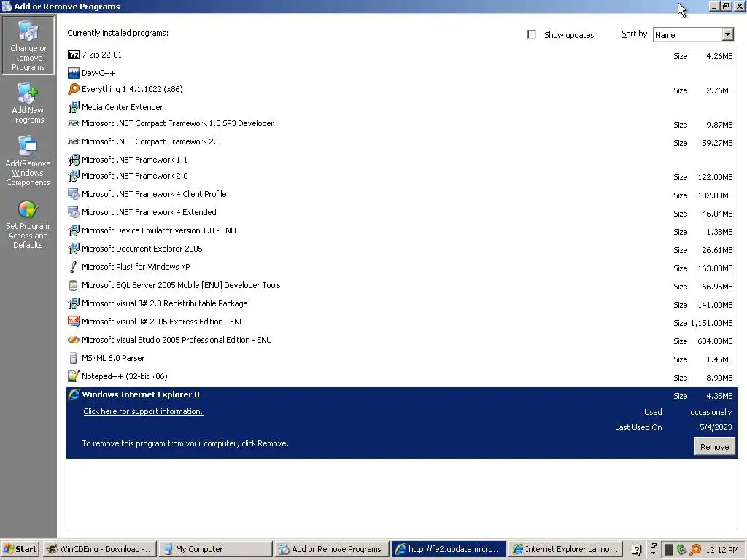Select Microsoft .NET Framework 4 Extended entry
747x560 pixels.
tap(402, 212)
